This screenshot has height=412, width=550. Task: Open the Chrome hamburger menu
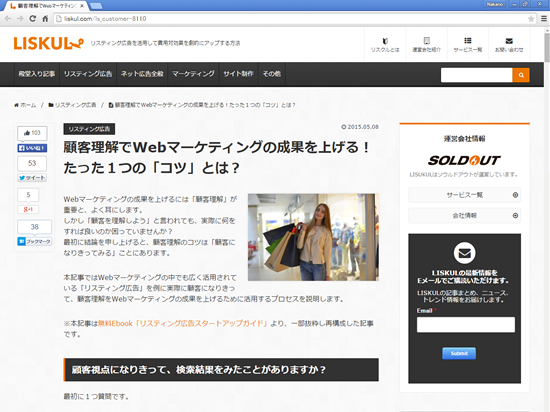click(543, 19)
